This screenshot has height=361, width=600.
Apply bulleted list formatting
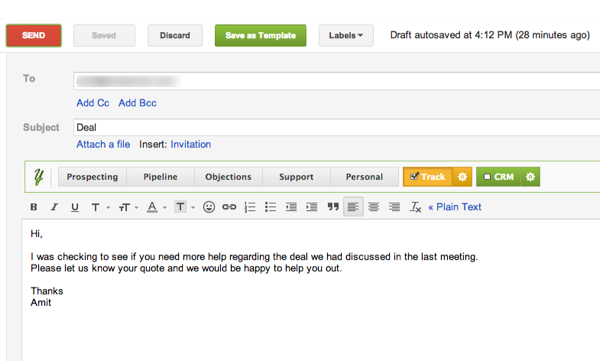271,207
